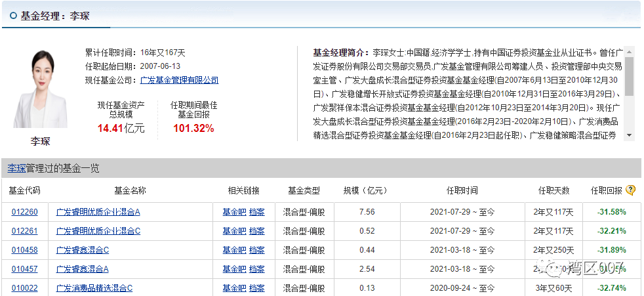
Task: Click the 相关链接 column header
Action: click(244, 190)
